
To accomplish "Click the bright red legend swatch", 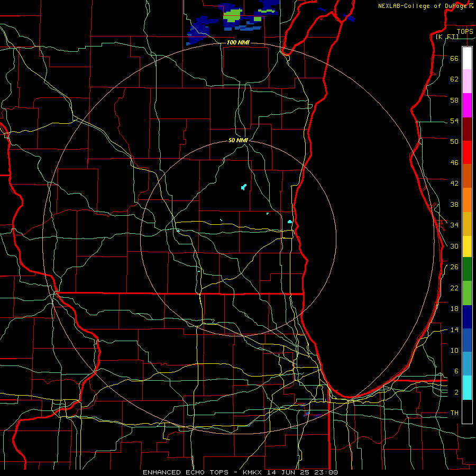I will (467, 152).
